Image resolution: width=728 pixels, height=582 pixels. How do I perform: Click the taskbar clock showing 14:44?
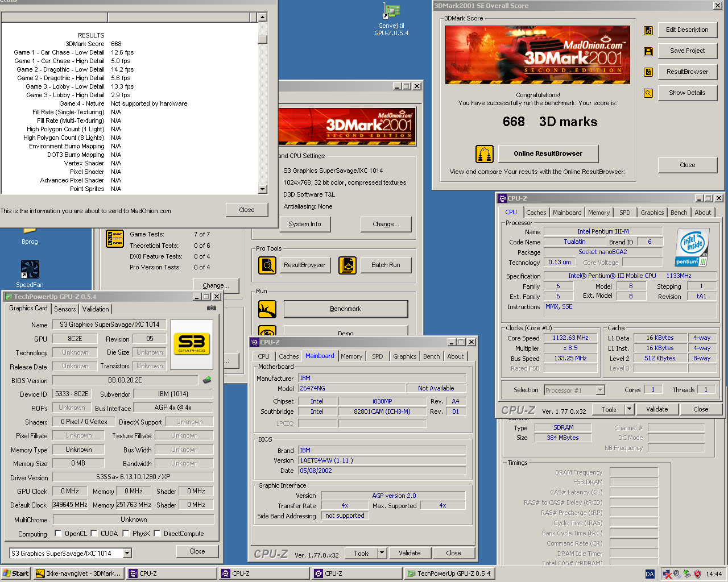tap(714, 574)
